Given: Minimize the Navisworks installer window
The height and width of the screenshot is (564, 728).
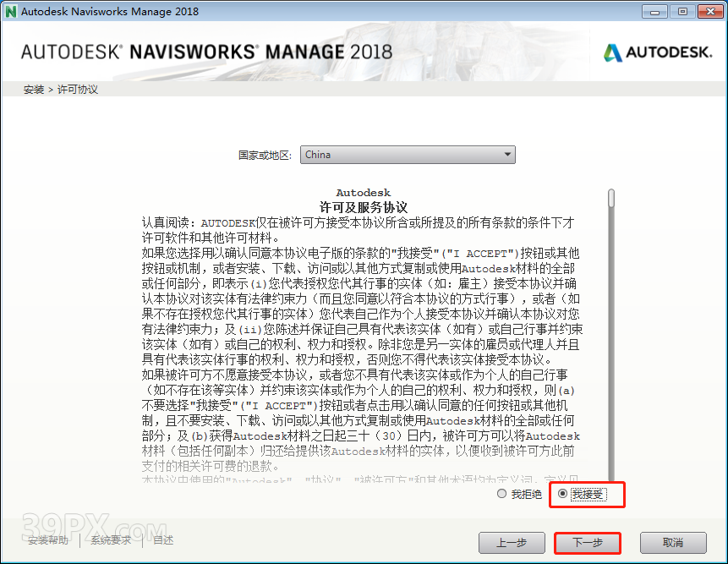Looking at the screenshot, I should point(655,11).
